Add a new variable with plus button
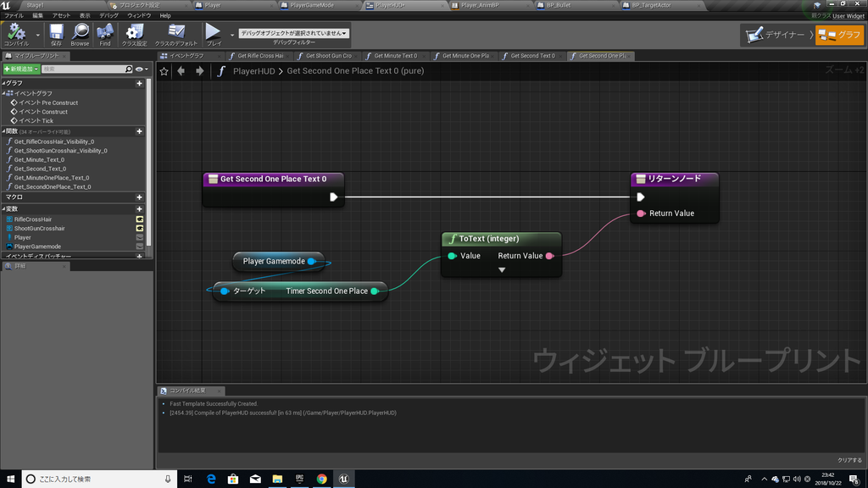Image resolution: width=868 pixels, height=488 pixels. tap(140, 208)
